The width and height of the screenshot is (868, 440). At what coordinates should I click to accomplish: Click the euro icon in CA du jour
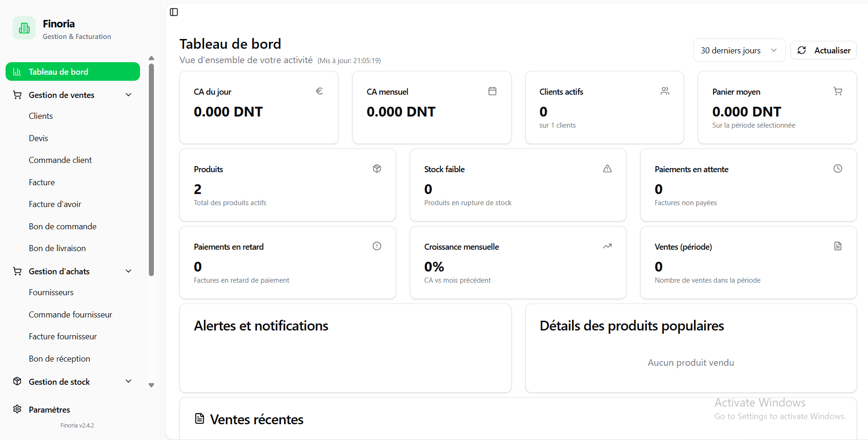pyautogui.click(x=319, y=91)
